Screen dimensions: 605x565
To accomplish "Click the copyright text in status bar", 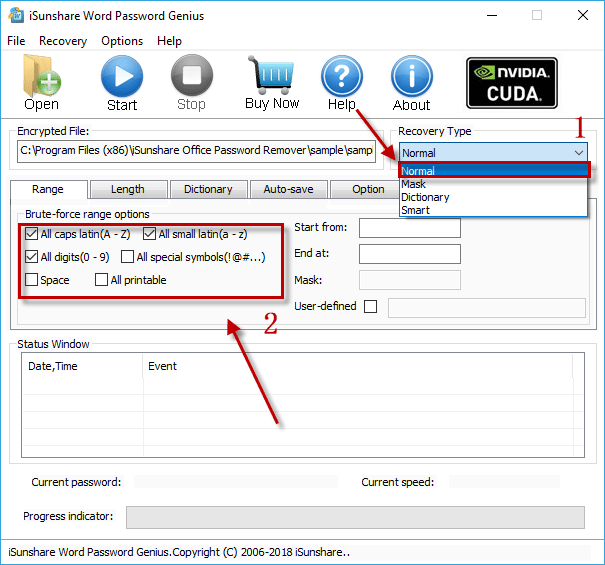I will point(179,552).
